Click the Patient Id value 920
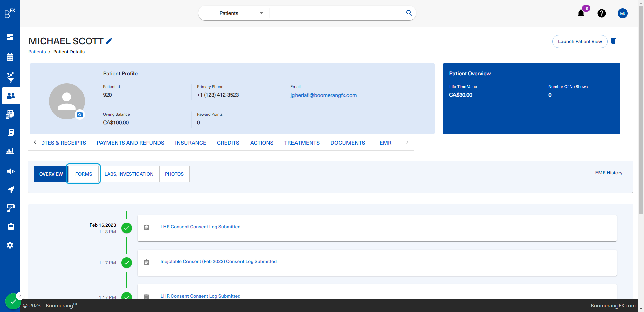 (107, 95)
